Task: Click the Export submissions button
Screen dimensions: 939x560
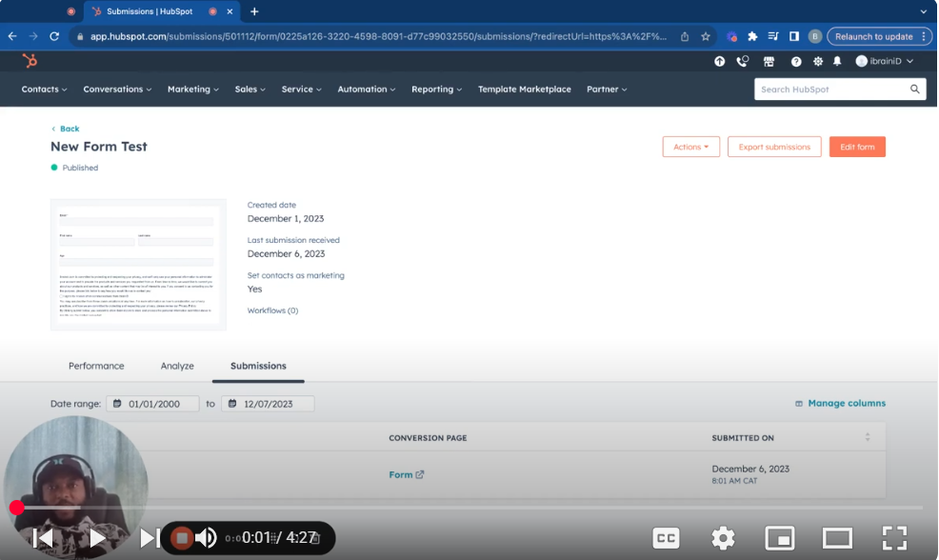Action: pos(774,147)
